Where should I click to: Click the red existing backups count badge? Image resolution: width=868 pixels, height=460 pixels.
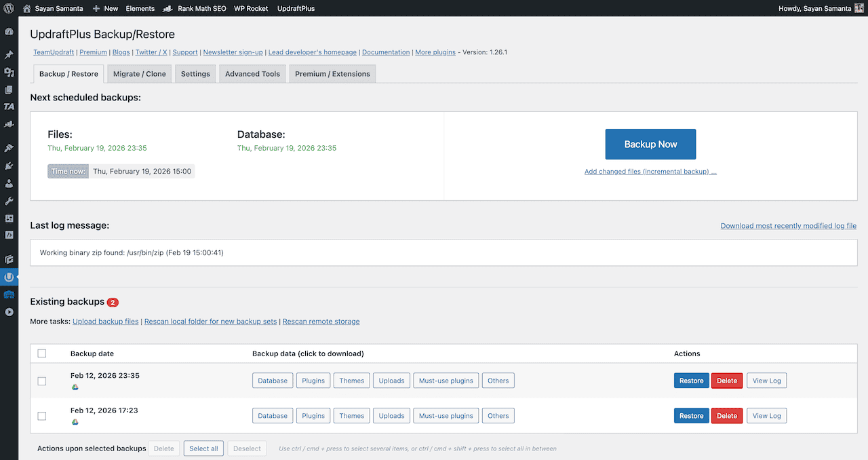click(x=113, y=302)
